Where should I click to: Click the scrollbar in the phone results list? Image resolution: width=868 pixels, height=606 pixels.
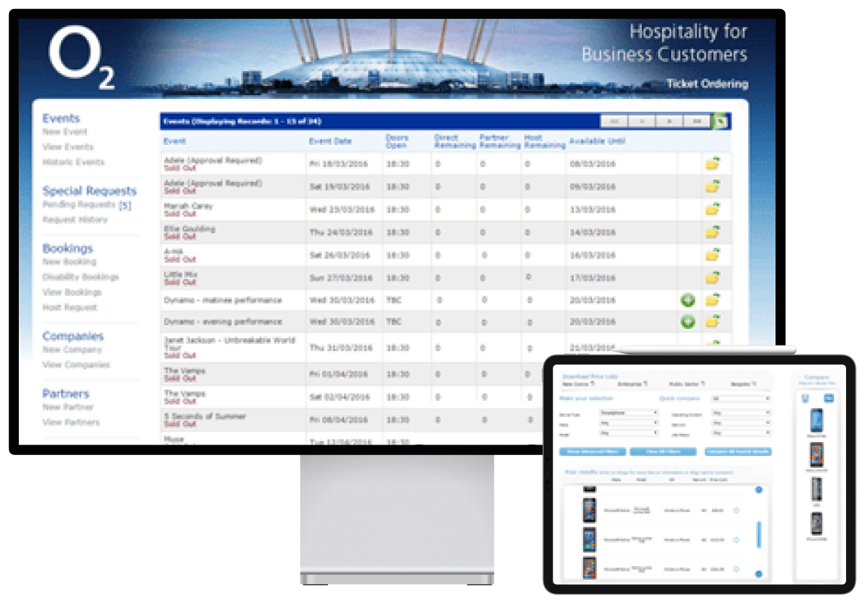[x=759, y=534]
